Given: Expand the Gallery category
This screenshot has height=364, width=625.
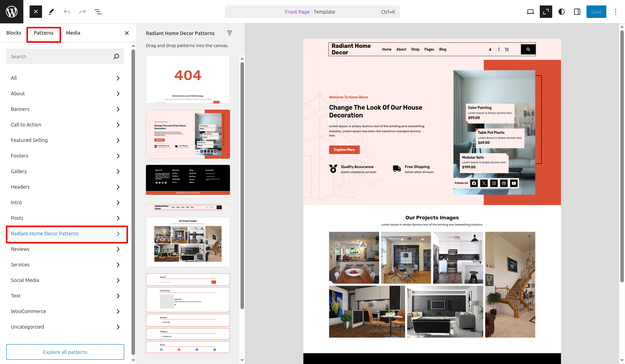Looking at the screenshot, I should (65, 171).
